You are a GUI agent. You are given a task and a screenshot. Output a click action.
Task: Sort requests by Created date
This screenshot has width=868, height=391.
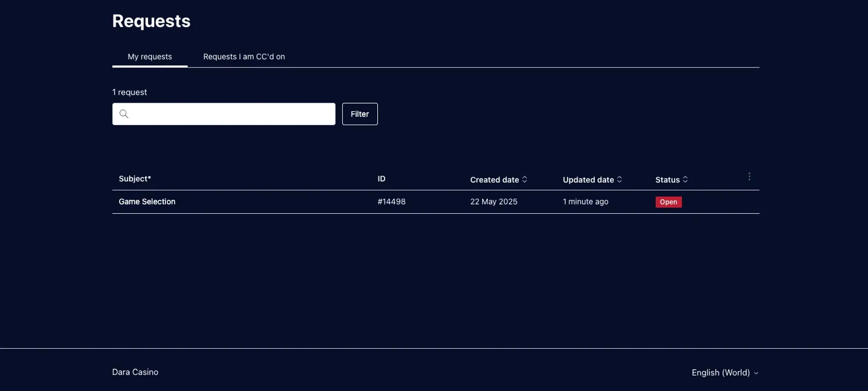[x=498, y=180]
